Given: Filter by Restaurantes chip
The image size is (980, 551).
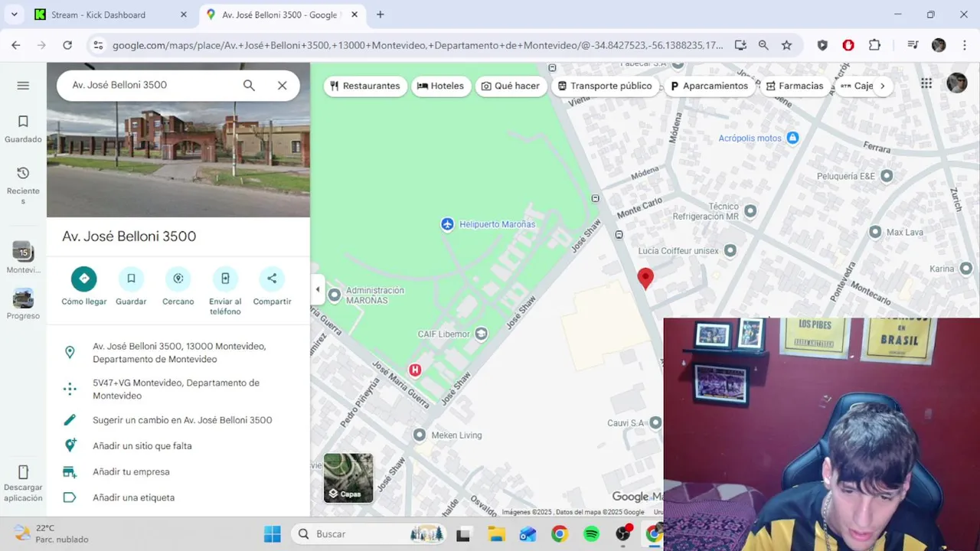Looking at the screenshot, I should point(364,86).
